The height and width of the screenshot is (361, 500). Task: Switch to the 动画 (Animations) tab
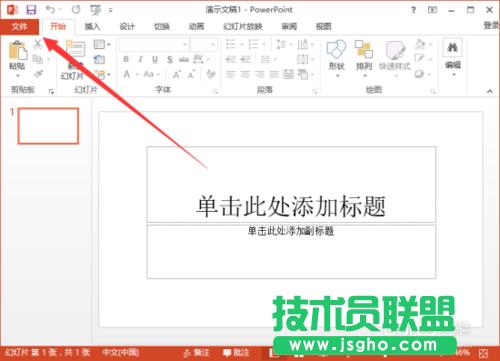pos(196,26)
